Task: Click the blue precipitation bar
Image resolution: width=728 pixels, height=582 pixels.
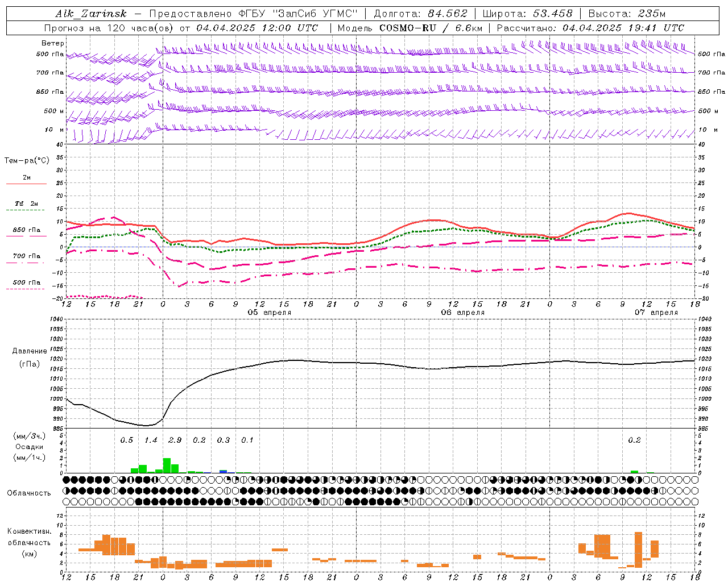Action: point(224,471)
